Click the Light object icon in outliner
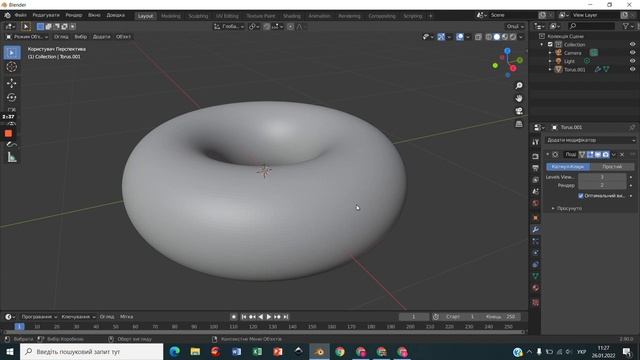The width and height of the screenshot is (640, 360). pos(559,61)
